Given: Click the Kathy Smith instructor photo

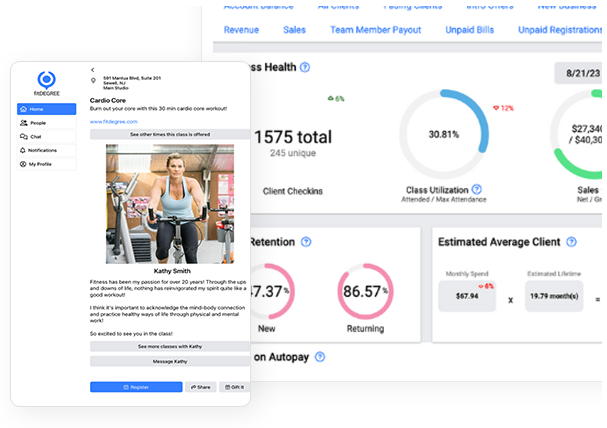Looking at the screenshot, I should pyautogui.click(x=170, y=204).
